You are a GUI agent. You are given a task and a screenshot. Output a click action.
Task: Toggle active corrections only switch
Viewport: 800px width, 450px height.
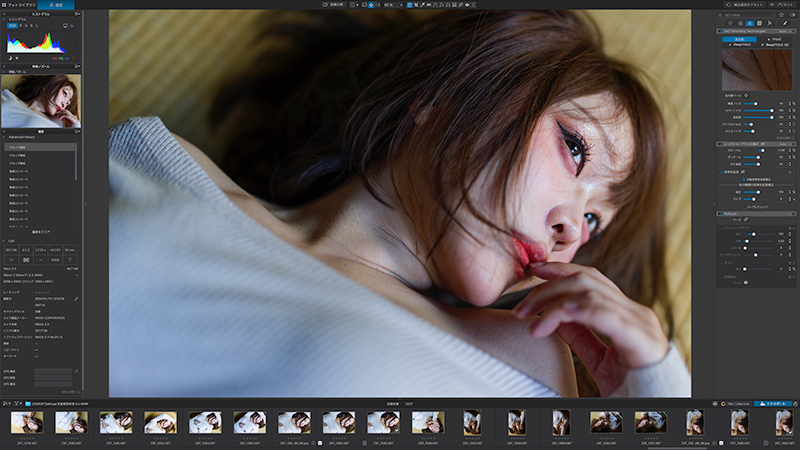(x=792, y=15)
